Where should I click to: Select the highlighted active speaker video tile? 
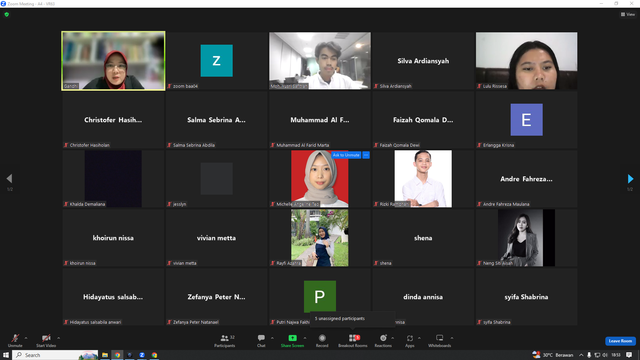coord(113,61)
